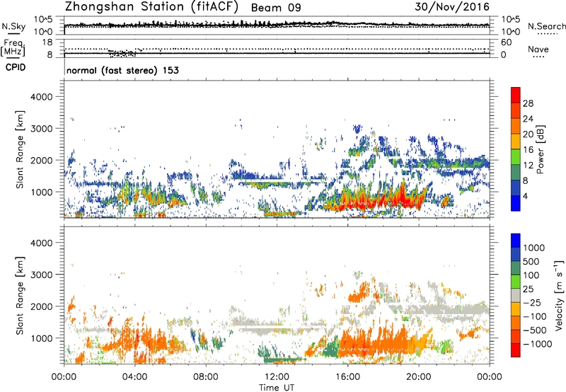Click the "16:00" time axis label

tap(347, 377)
